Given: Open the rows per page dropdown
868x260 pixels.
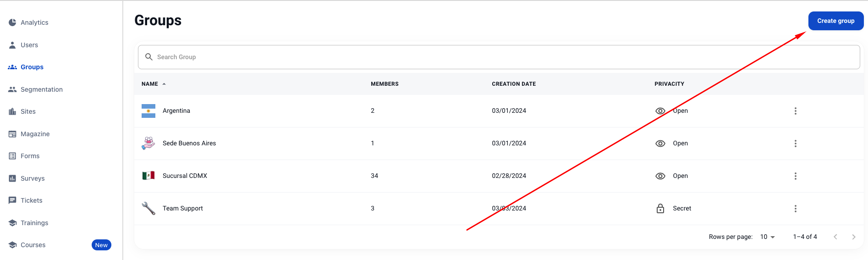Looking at the screenshot, I should (x=767, y=237).
